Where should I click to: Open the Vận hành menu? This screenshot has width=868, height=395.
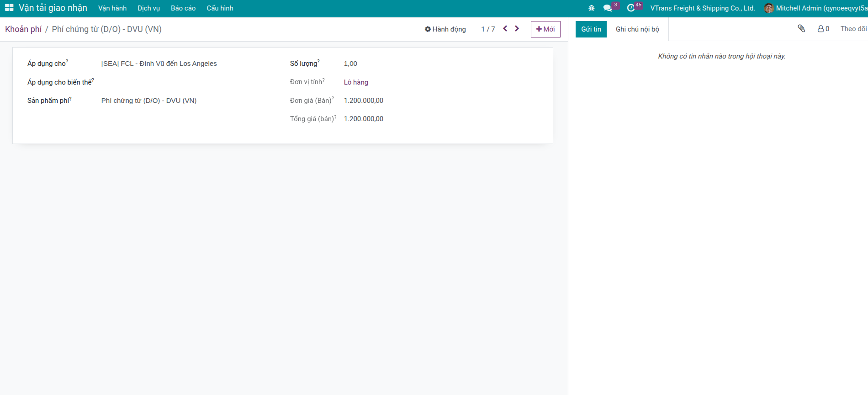[112, 8]
